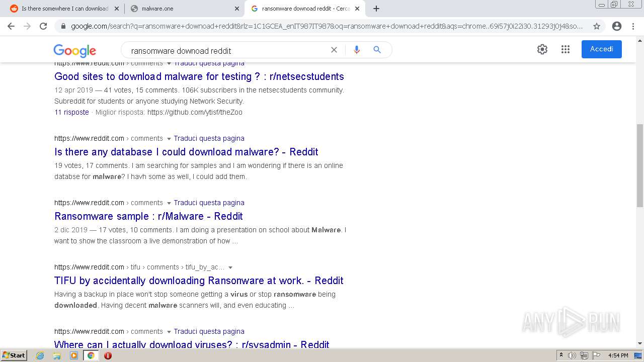Click 'https://github.com/ytisf/theZoo' answer text

pos(195,112)
